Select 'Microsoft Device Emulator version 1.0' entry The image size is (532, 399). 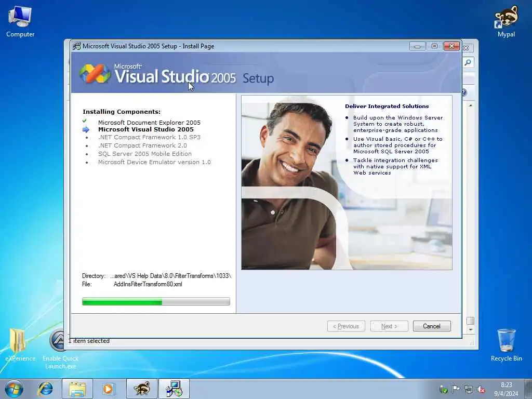154,162
